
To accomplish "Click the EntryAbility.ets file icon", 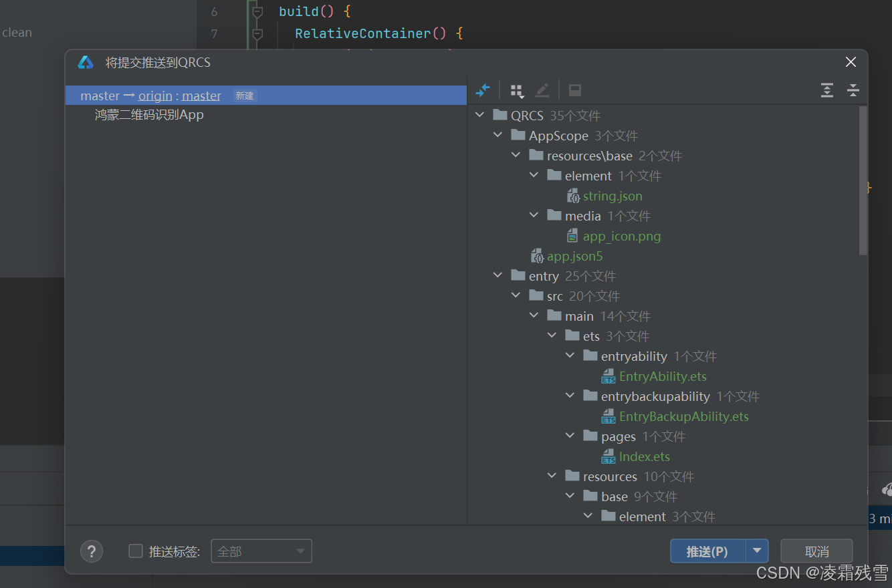I will [x=608, y=376].
